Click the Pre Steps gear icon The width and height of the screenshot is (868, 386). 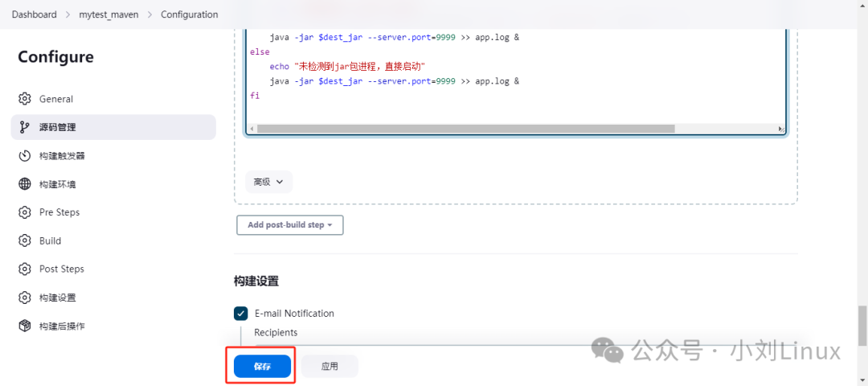tap(24, 212)
